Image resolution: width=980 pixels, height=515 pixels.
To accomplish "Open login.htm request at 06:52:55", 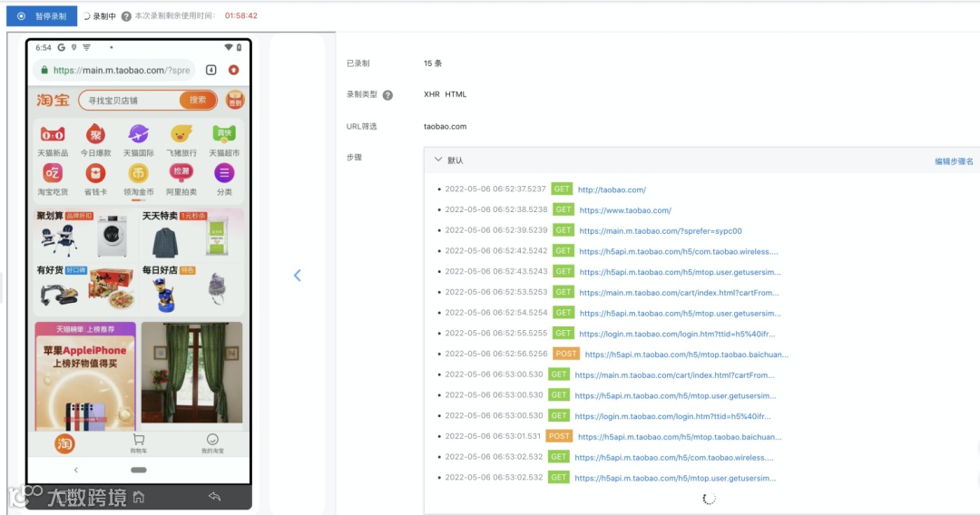I will click(x=677, y=334).
